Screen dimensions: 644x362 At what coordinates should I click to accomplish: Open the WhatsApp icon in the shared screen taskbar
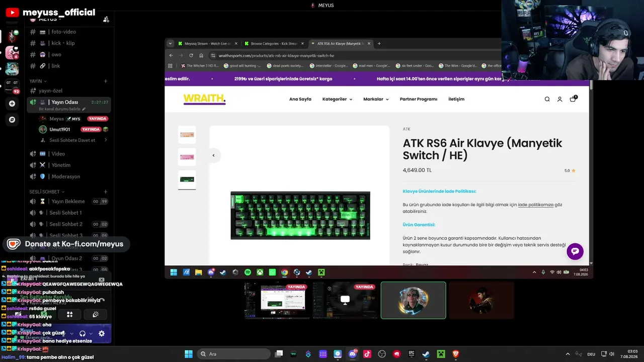click(272, 273)
